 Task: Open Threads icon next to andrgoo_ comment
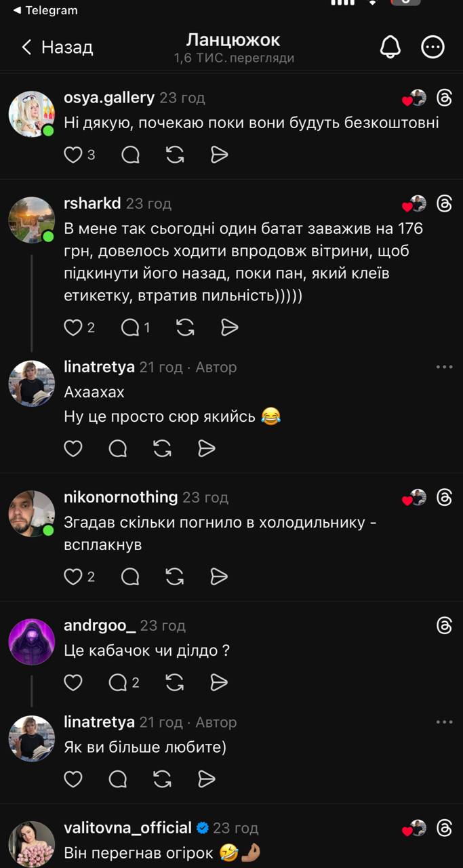click(x=444, y=626)
